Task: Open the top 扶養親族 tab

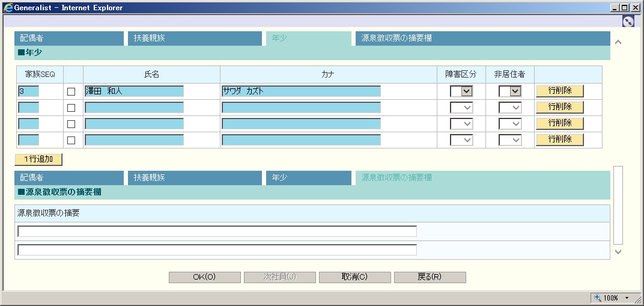Action: [x=194, y=38]
